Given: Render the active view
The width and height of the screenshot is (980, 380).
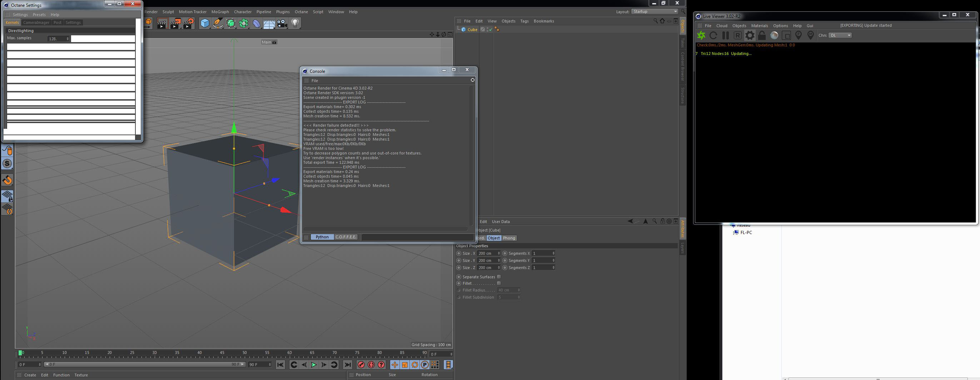Looking at the screenshot, I should click(x=162, y=24).
